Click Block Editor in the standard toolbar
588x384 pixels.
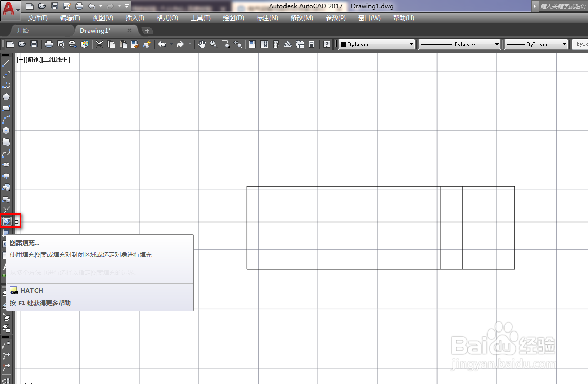click(x=147, y=44)
